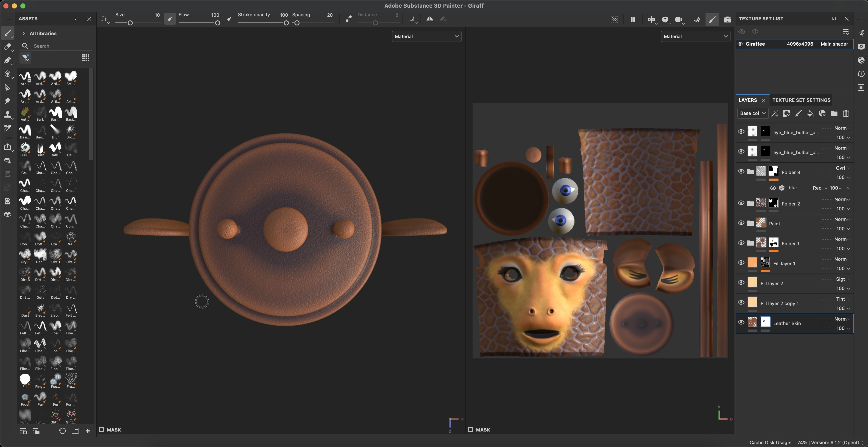868x447 pixels.
Task: Select the Eraser tool in left toolbar
Action: click(x=7, y=47)
